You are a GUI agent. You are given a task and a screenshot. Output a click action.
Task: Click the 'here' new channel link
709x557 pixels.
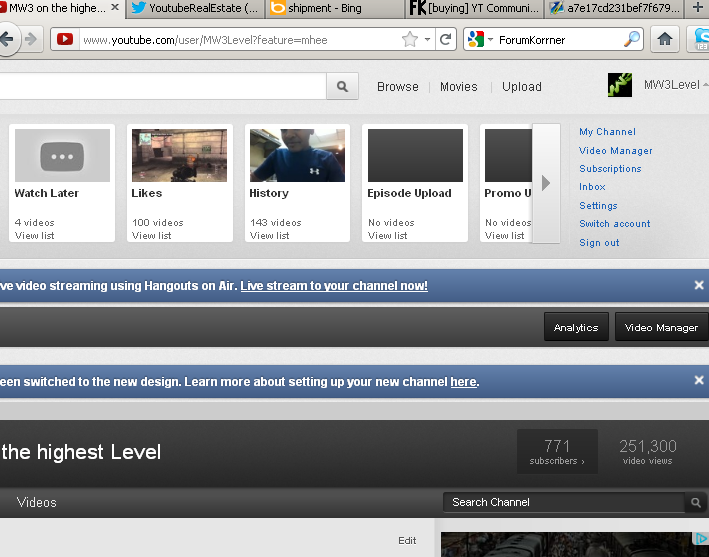pos(463,382)
